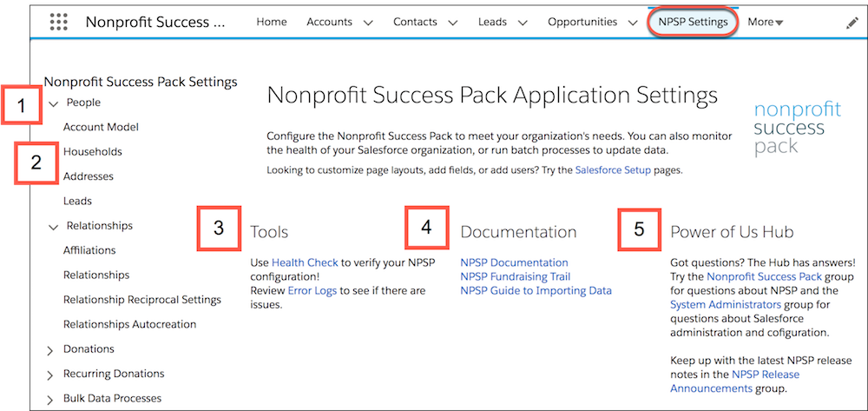The image size is (868, 411).
Task: Click the Power of Us Hub heading
Action: point(733,231)
